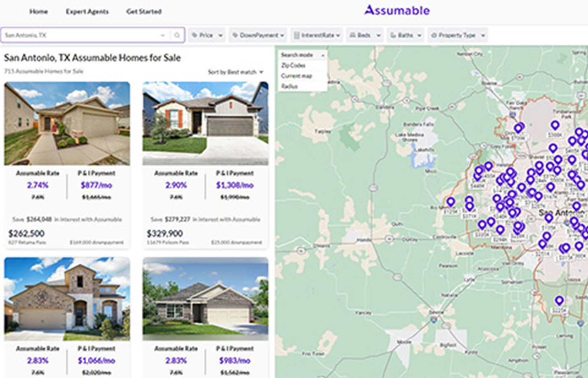Open the Price filter dropdown

pyautogui.click(x=207, y=35)
